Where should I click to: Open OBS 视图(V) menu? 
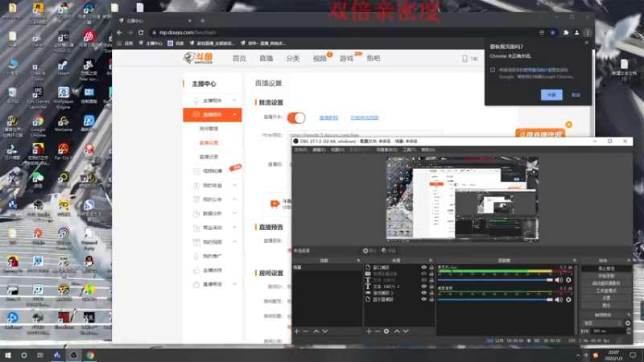pos(337,150)
